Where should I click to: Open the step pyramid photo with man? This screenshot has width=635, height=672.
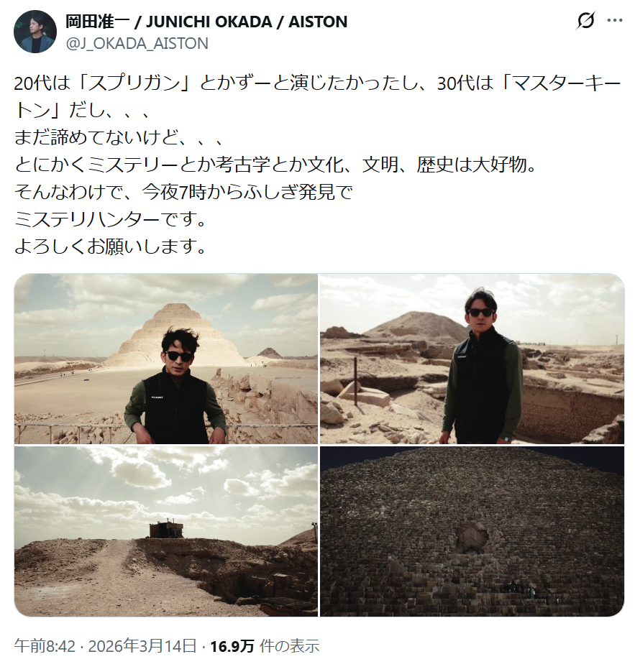pos(166,359)
